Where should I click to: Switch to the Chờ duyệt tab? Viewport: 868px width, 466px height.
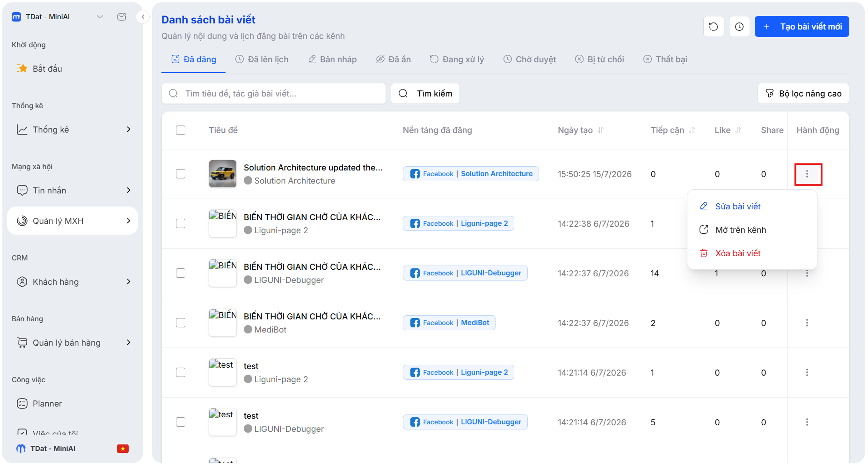point(530,59)
